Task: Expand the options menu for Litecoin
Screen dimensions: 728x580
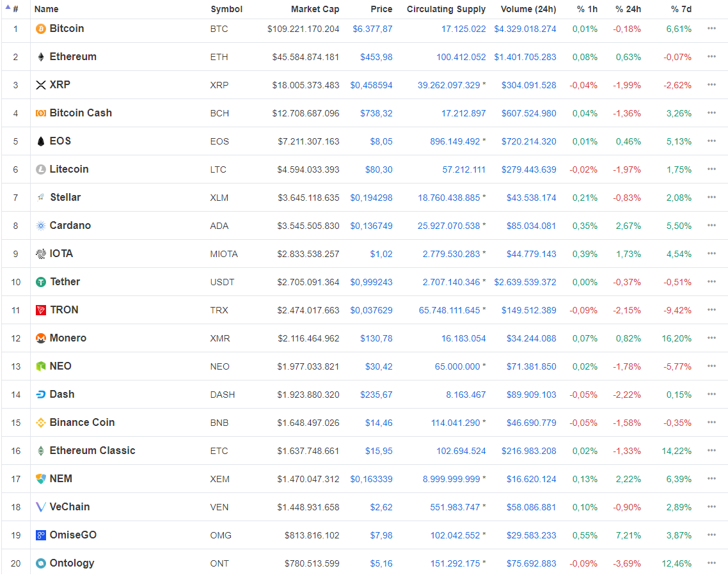Action: click(x=711, y=169)
